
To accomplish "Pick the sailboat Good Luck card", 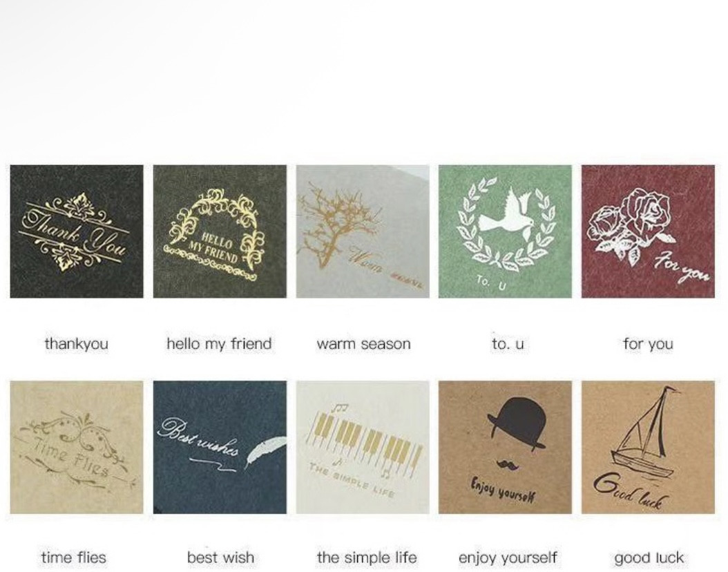I will [648, 448].
